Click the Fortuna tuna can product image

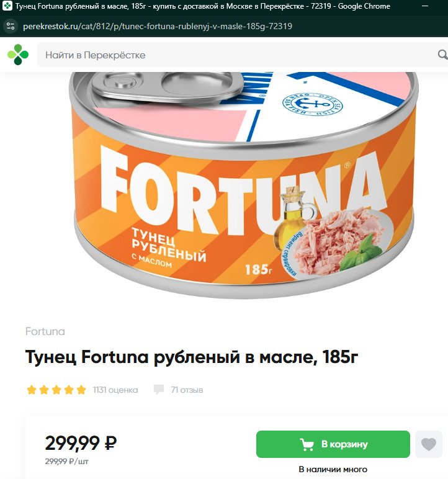(244, 185)
